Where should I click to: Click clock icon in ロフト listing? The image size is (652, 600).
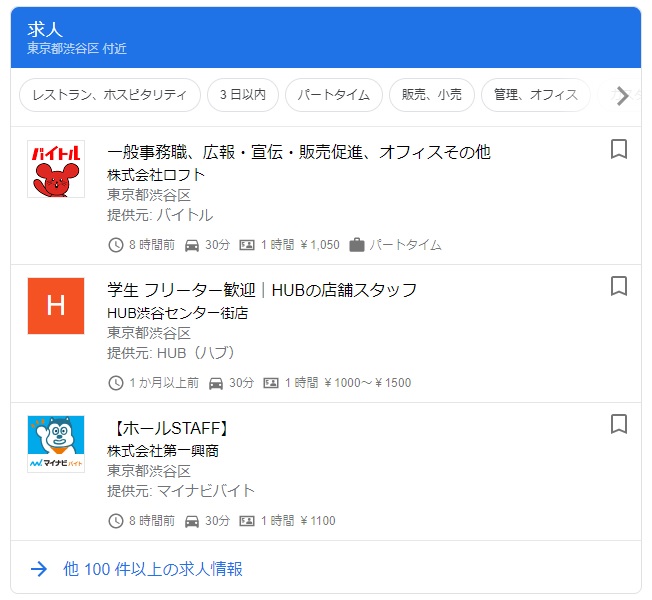tap(116, 245)
